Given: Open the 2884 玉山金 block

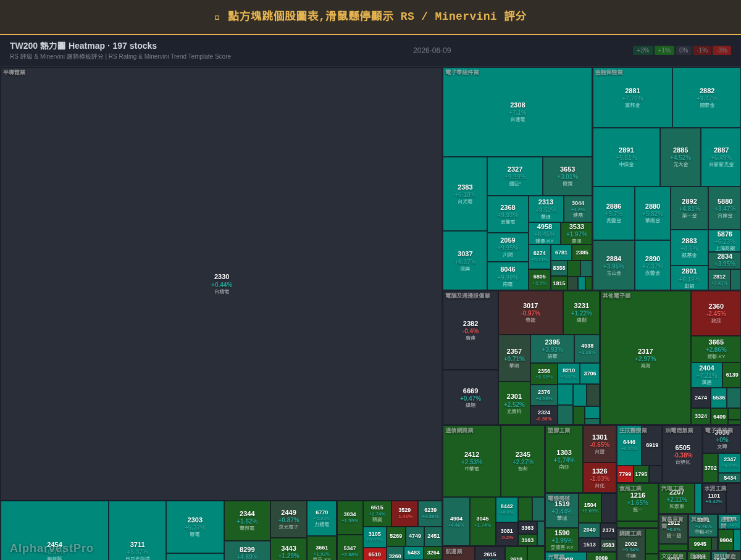Looking at the screenshot, I should [614, 265].
